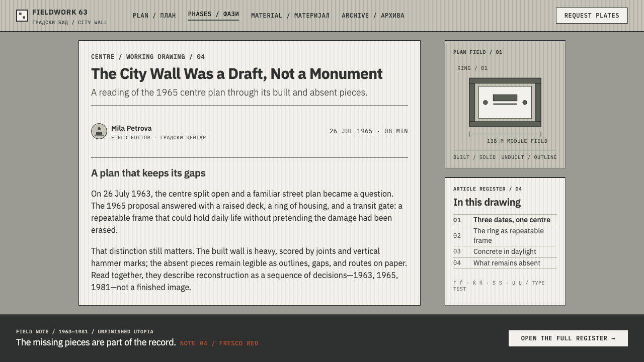Open the Plan / План nav item
Image resolution: width=644 pixels, height=362 pixels.
click(x=154, y=16)
